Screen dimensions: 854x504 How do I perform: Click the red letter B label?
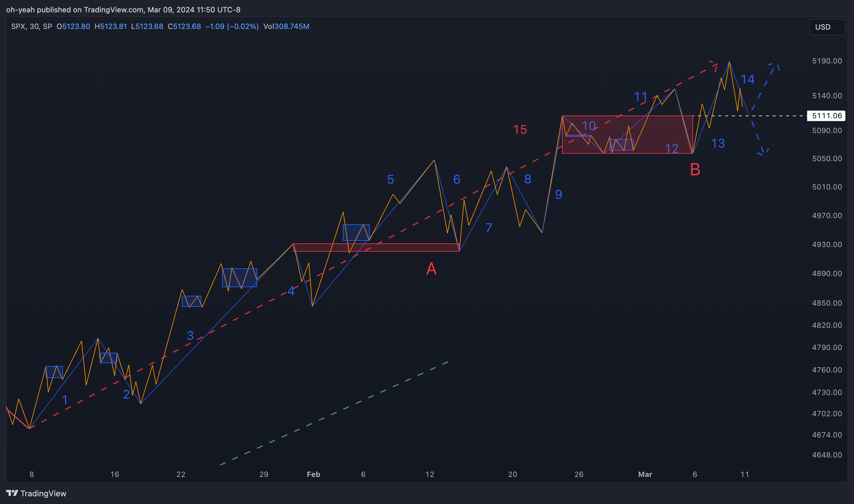pyautogui.click(x=695, y=169)
